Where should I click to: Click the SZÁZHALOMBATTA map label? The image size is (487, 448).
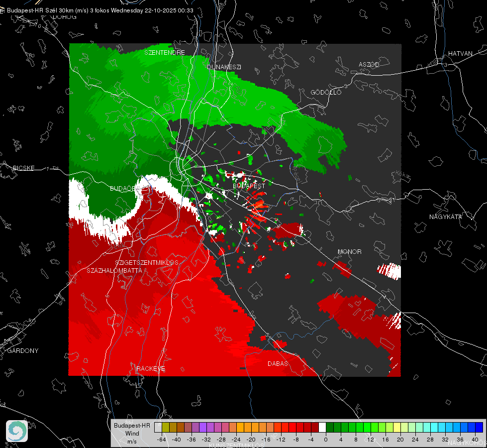(x=114, y=270)
